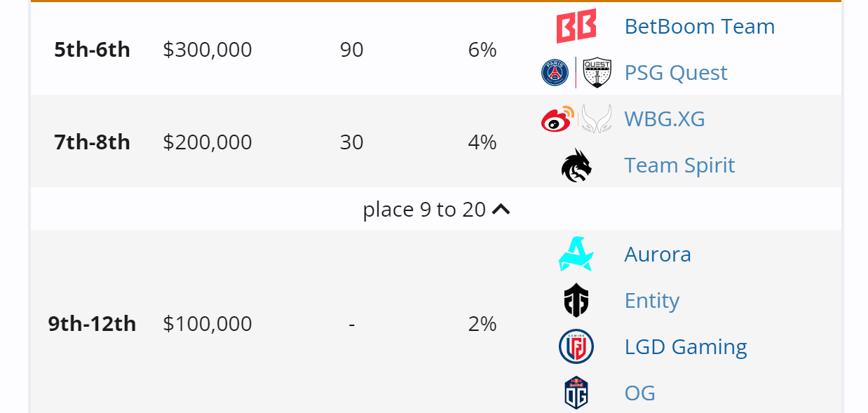The width and height of the screenshot is (868, 413).
Task: Go to the Team Spirit page
Action: pos(679,165)
